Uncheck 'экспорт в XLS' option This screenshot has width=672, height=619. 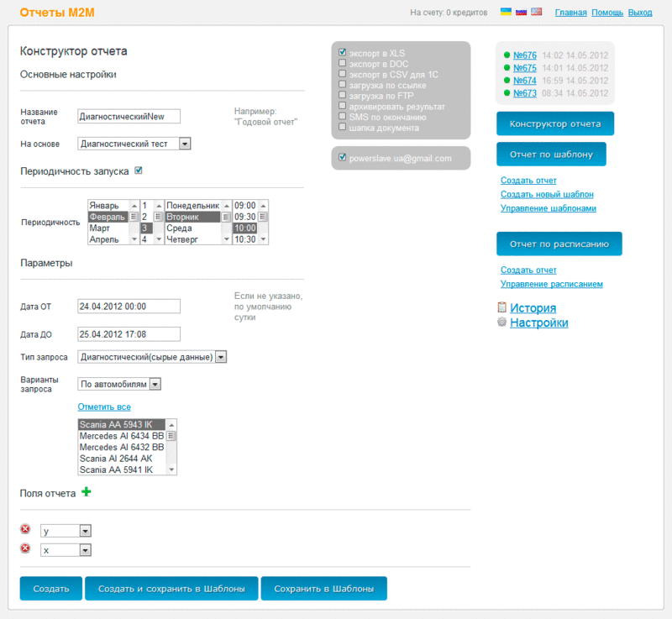[x=343, y=52]
